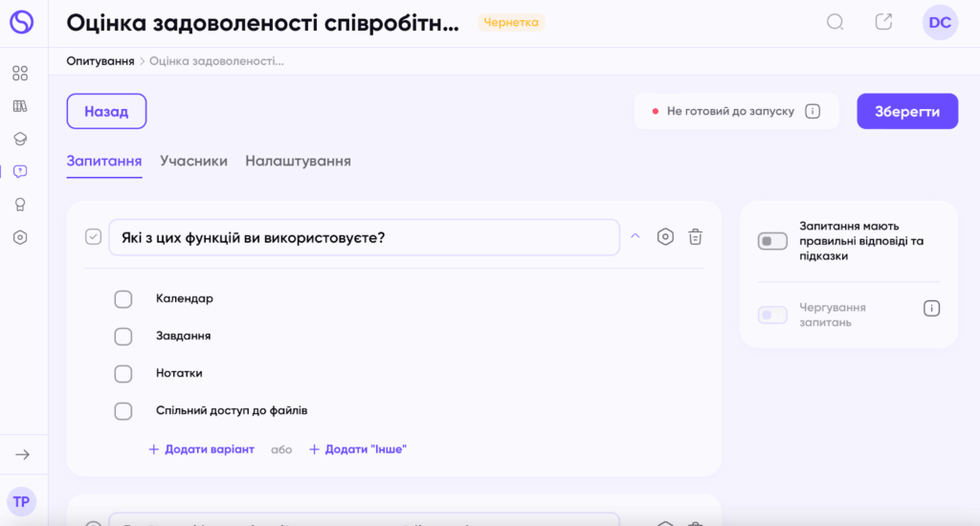Switch to the Налаштування tab

coord(298,161)
